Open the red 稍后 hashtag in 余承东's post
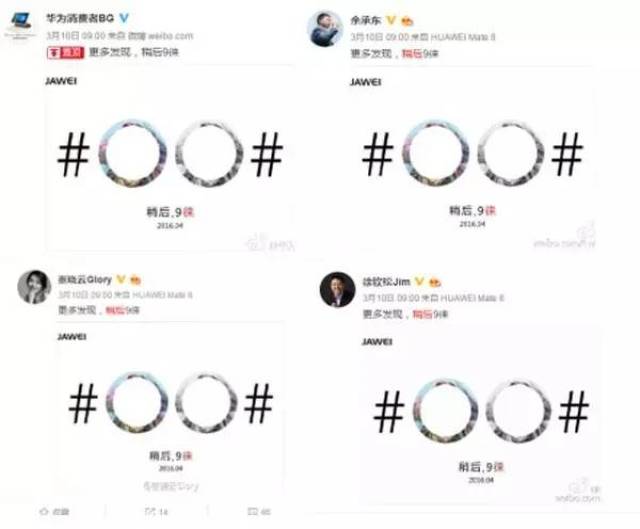Screen dimensions: 640x529 pos(411,53)
